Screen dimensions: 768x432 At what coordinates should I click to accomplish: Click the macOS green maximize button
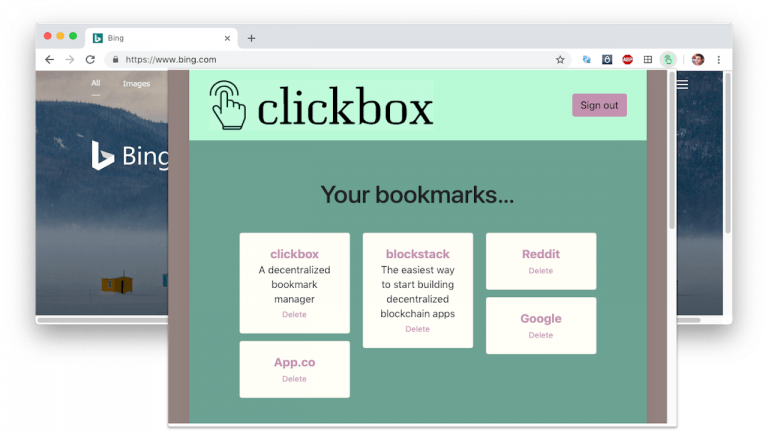pyautogui.click(x=73, y=36)
